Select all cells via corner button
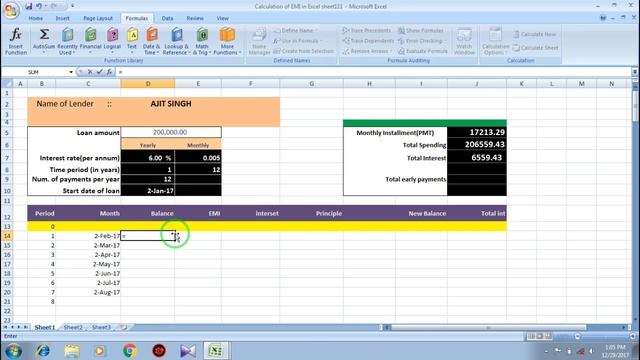 [x=7, y=84]
